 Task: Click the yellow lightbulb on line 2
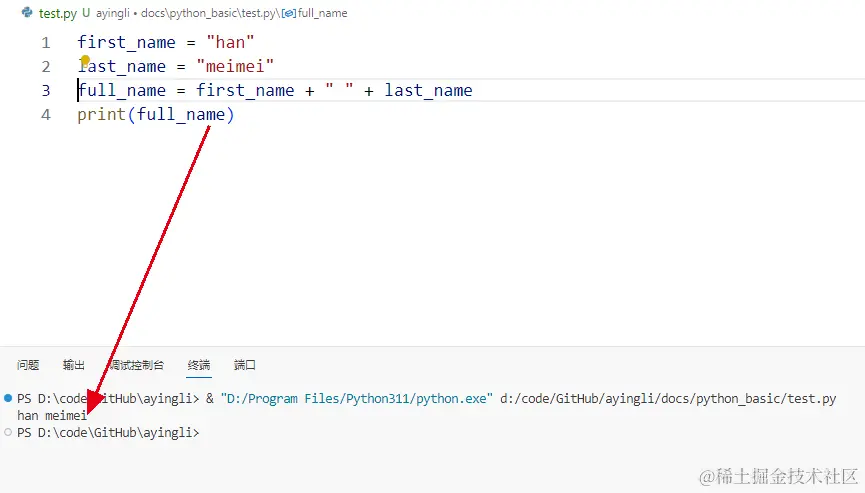(85, 60)
